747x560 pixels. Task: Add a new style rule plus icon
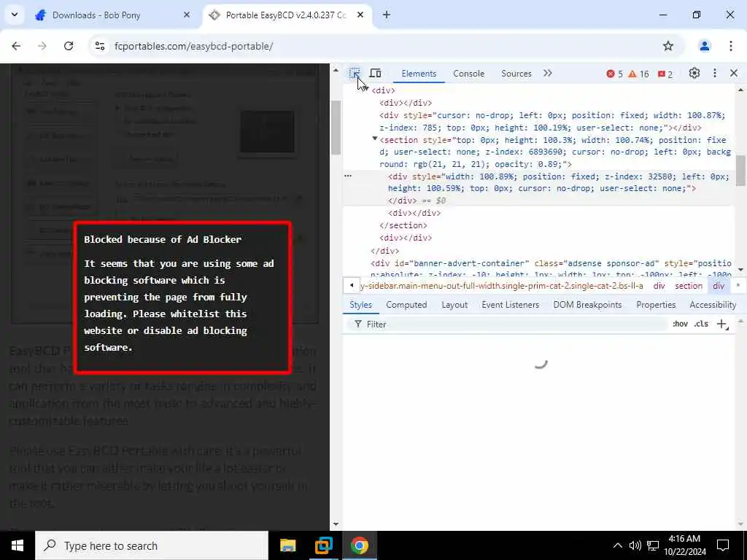tap(722, 324)
